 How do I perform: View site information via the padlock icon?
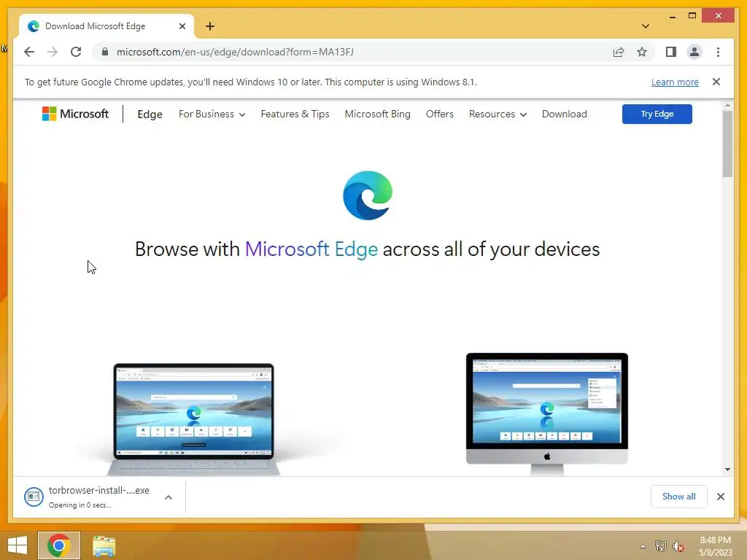tap(105, 52)
